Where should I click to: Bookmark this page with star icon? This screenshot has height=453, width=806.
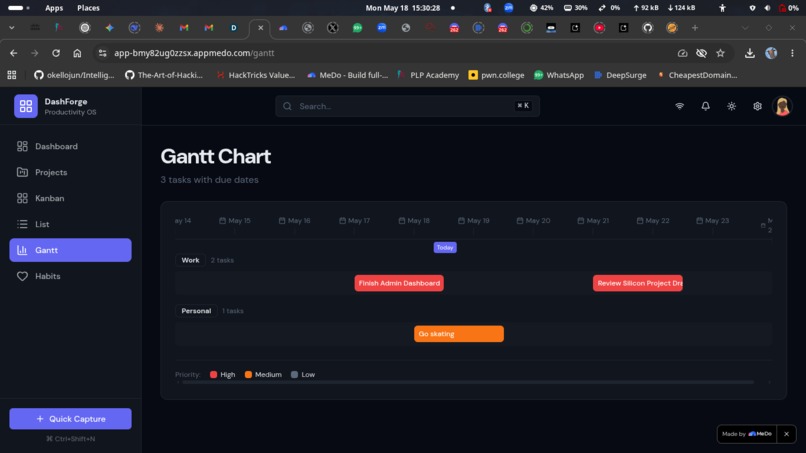(720, 53)
